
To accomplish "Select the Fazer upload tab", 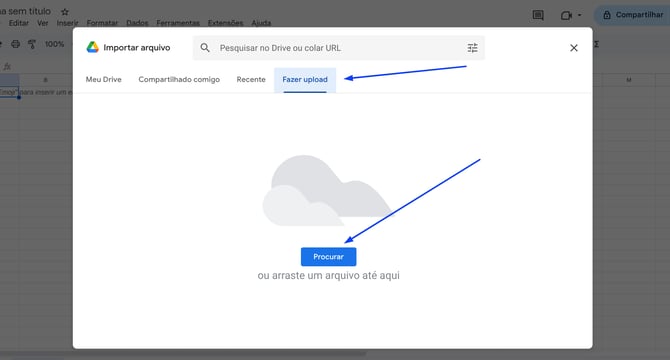I will tap(305, 80).
